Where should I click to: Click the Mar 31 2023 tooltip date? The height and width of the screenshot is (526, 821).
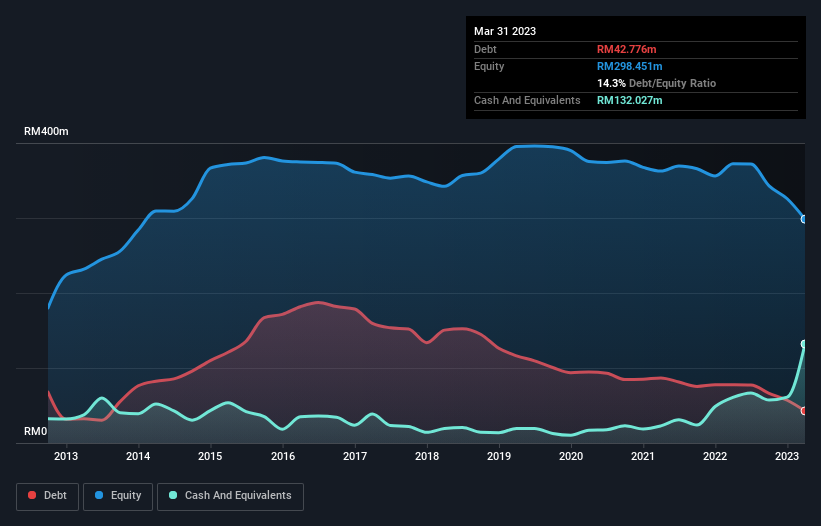click(x=505, y=31)
